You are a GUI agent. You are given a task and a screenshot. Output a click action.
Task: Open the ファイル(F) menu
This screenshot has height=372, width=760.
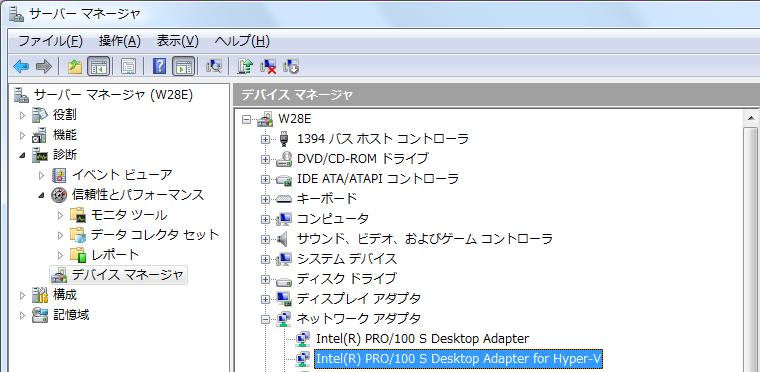click(x=50, y=41)
